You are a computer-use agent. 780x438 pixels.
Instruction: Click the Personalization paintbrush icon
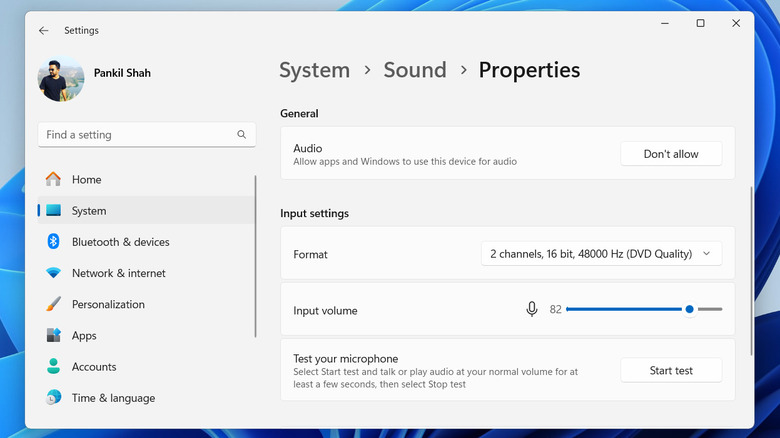(54, 304)
